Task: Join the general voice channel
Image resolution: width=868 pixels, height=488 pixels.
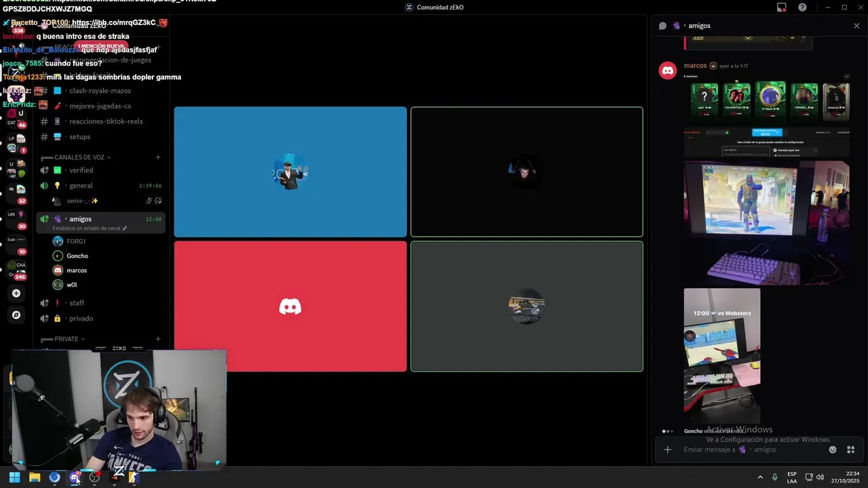Action: coord(100,186)
